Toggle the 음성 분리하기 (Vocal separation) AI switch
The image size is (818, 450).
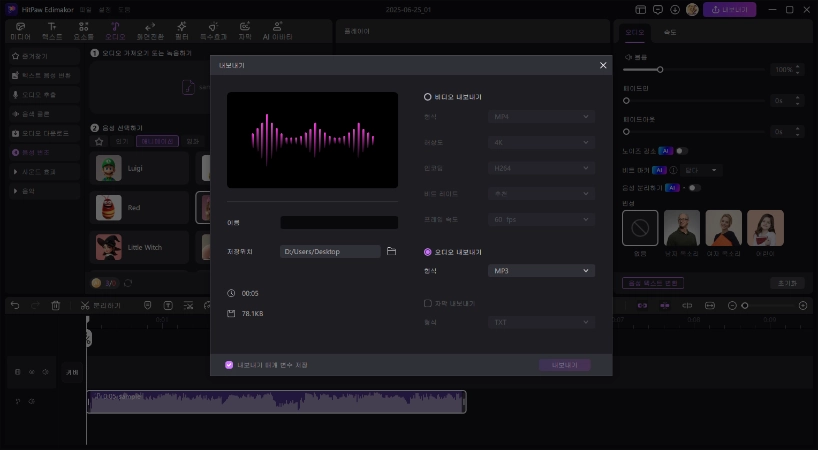[x=694, y=188]
